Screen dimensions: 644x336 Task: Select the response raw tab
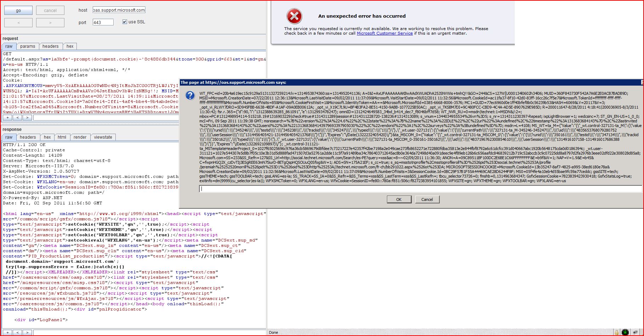pyautogui.click(x=9, y=137)
